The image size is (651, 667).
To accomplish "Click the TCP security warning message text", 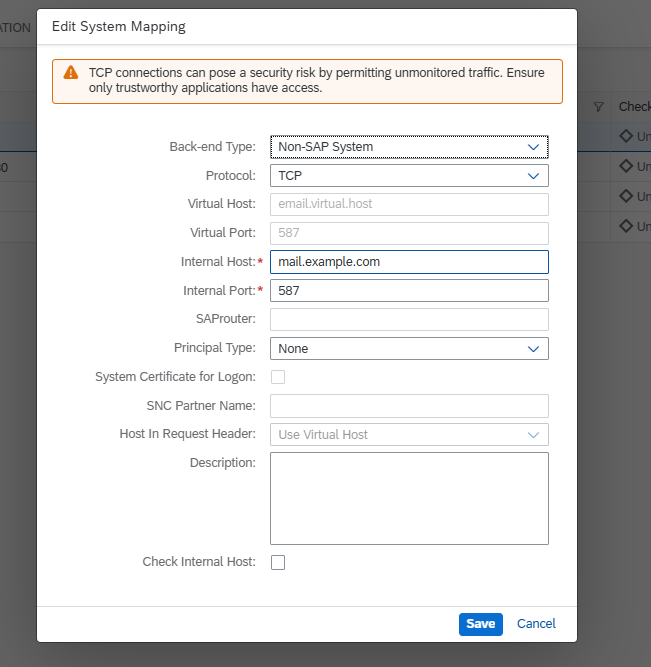I will point(317,80).
